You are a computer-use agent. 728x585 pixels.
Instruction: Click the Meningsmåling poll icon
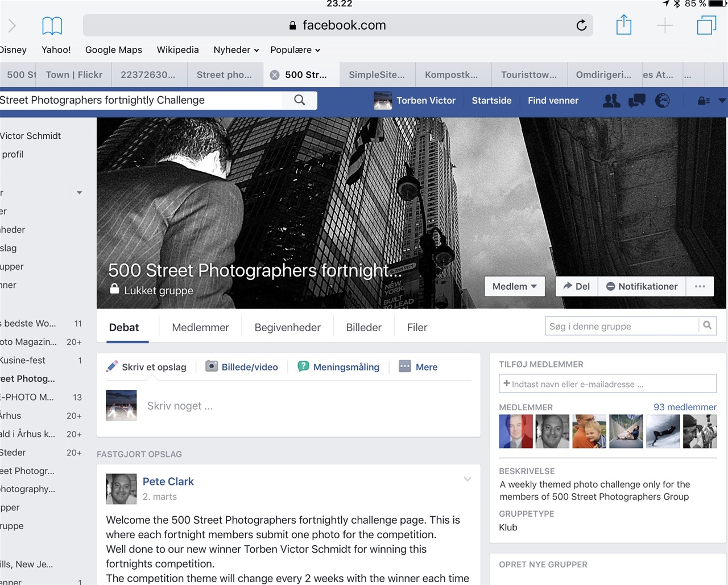coord(303,366)
